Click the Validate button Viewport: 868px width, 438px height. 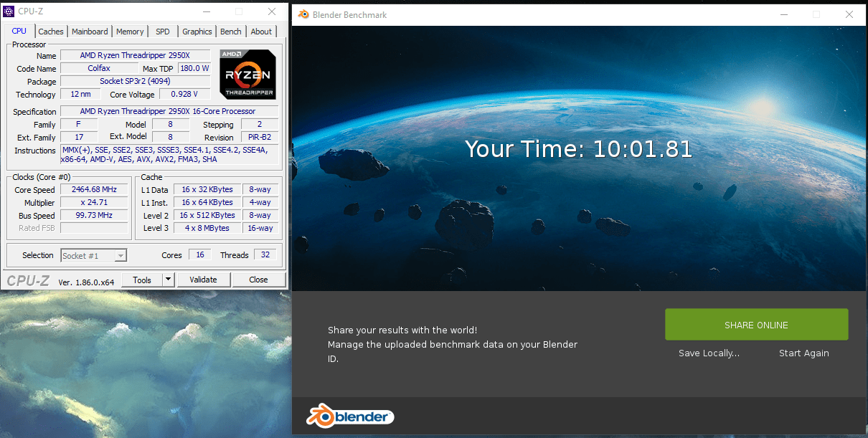(x=203, y=280)
